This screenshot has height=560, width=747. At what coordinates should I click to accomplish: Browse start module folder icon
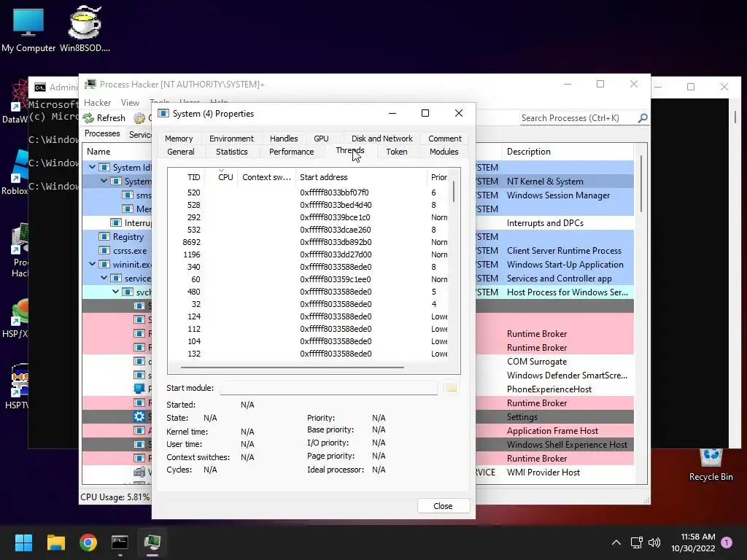click(451, 388)
